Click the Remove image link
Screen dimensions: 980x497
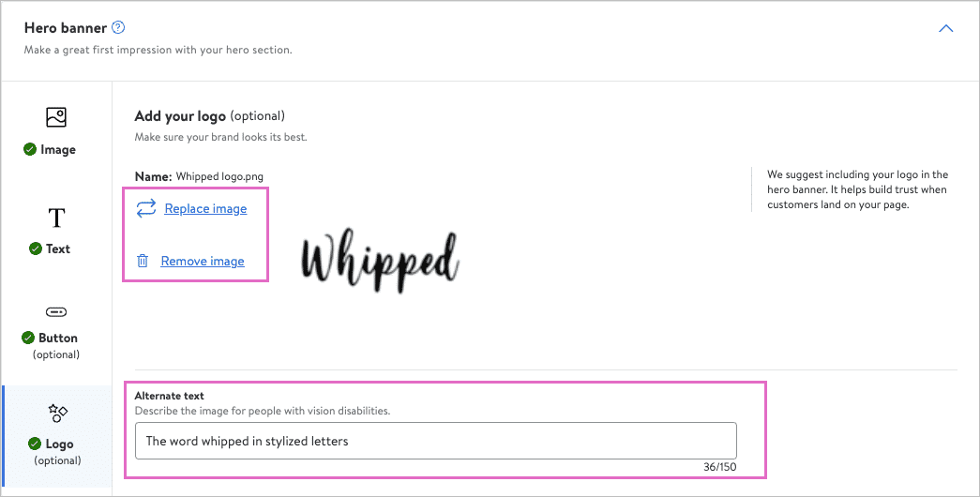point(203,262)
